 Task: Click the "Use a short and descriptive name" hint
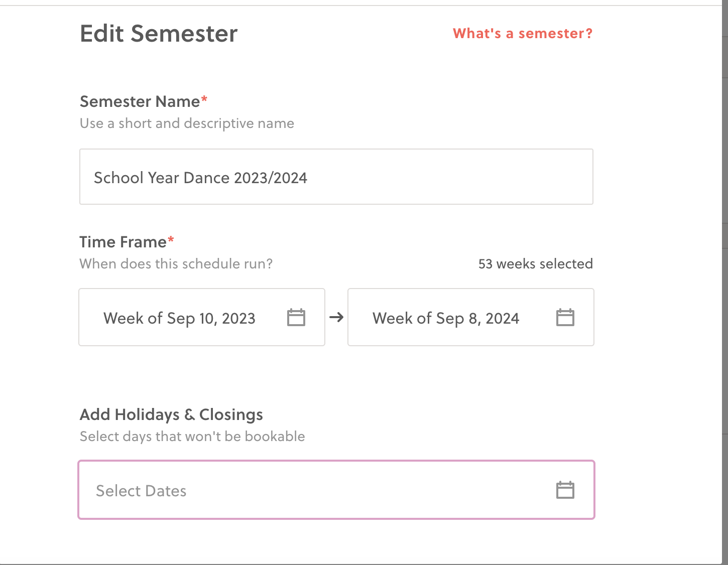[x=187, y=123]
